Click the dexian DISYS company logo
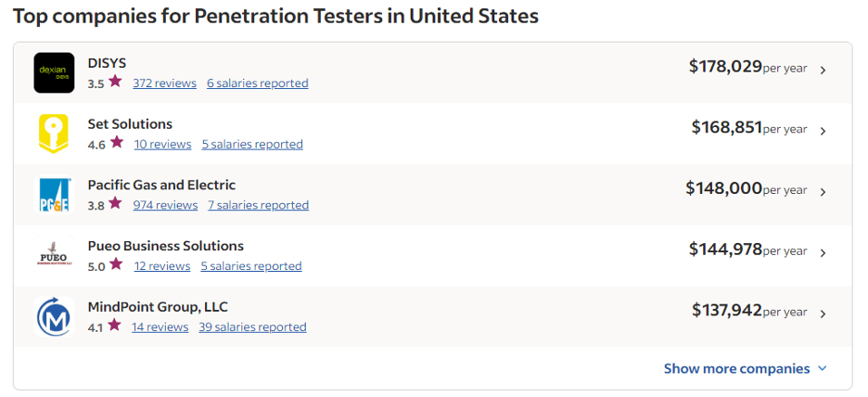 point(54,72)
